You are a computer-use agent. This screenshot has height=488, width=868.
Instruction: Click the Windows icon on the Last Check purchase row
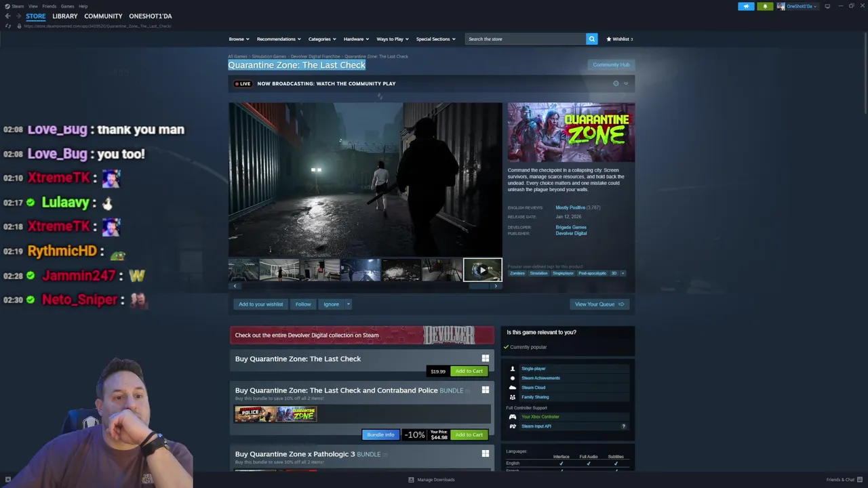[x=485, y=359]
